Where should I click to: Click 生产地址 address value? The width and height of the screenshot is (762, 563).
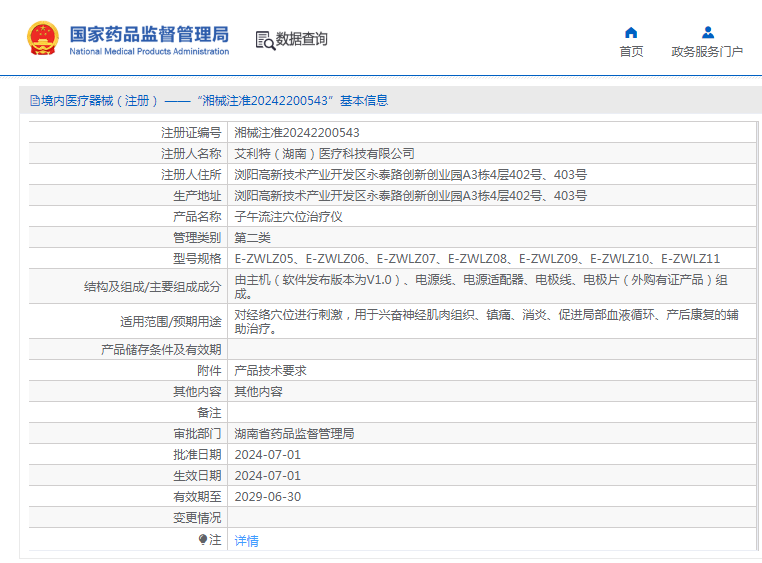tap(411, 195)
